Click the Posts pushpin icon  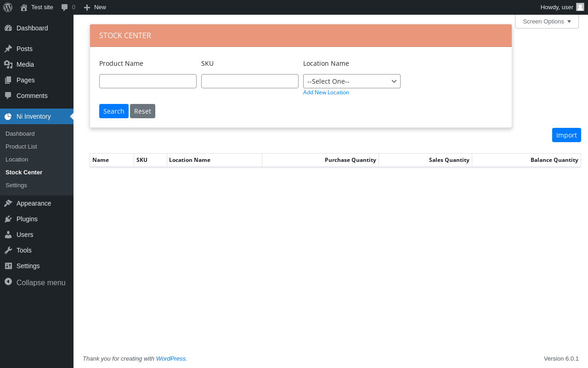click(8, 49)
